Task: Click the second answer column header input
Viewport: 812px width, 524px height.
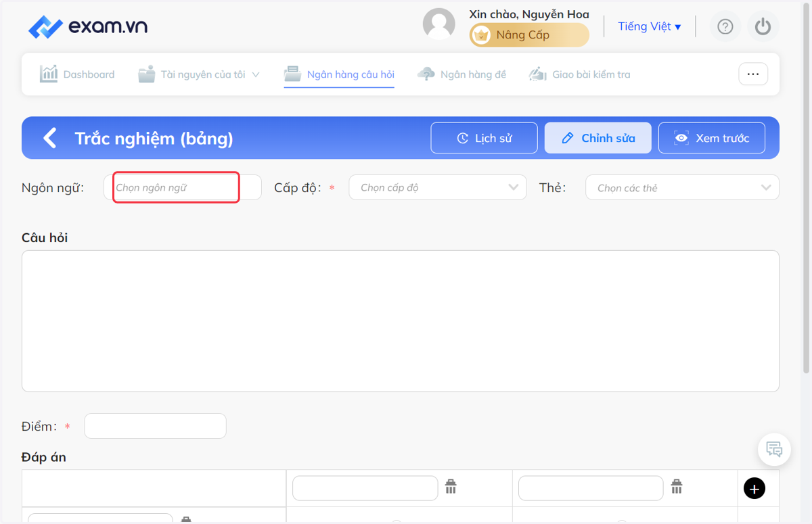Action: tap(591, 488)
